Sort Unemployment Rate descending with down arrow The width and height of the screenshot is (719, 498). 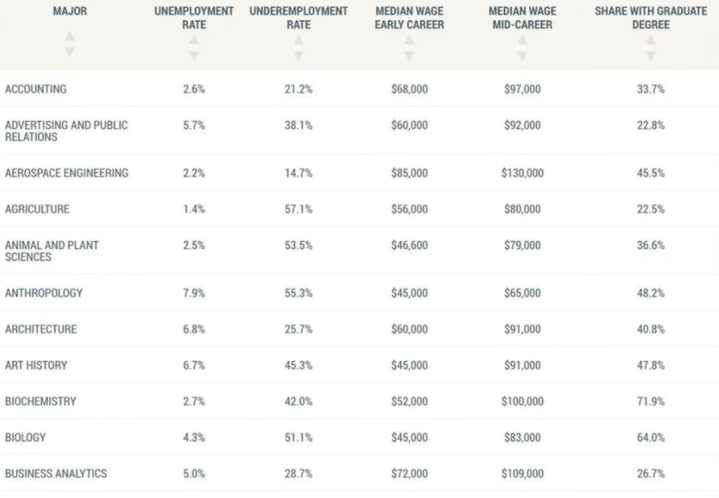click(x=194, y=56)
